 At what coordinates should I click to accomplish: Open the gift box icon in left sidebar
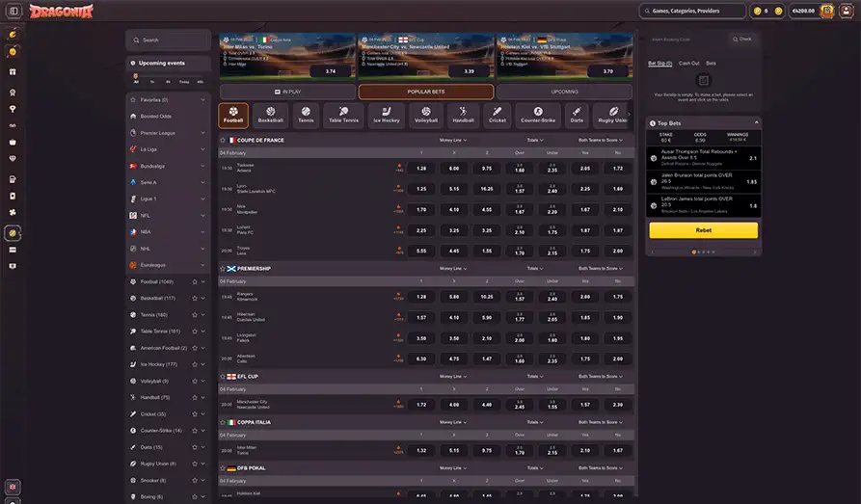(x=13, y=72)
